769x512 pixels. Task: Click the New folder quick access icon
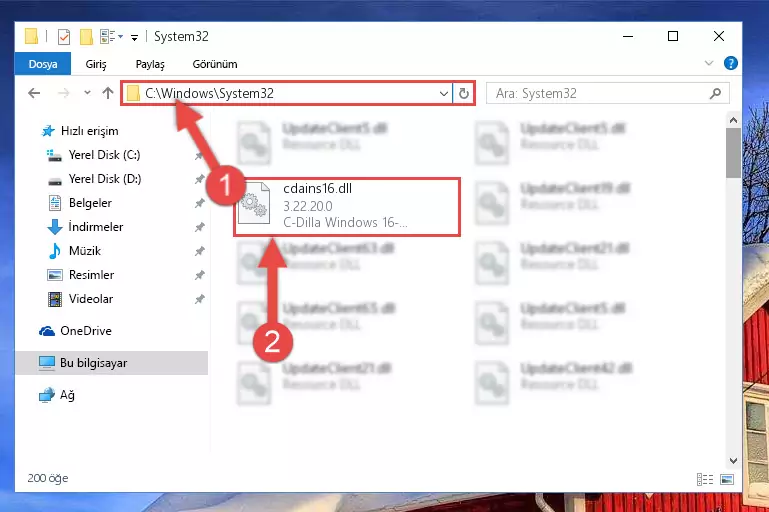tap(86, 37)
